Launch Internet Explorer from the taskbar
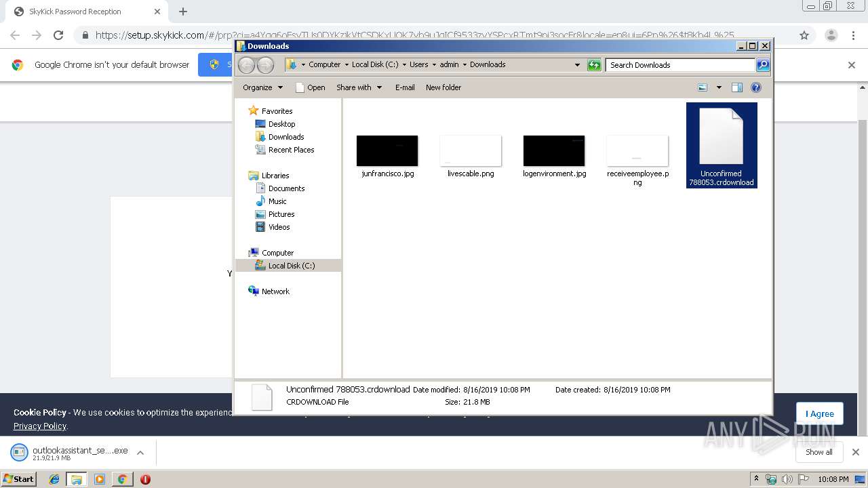 coord(54,479)
